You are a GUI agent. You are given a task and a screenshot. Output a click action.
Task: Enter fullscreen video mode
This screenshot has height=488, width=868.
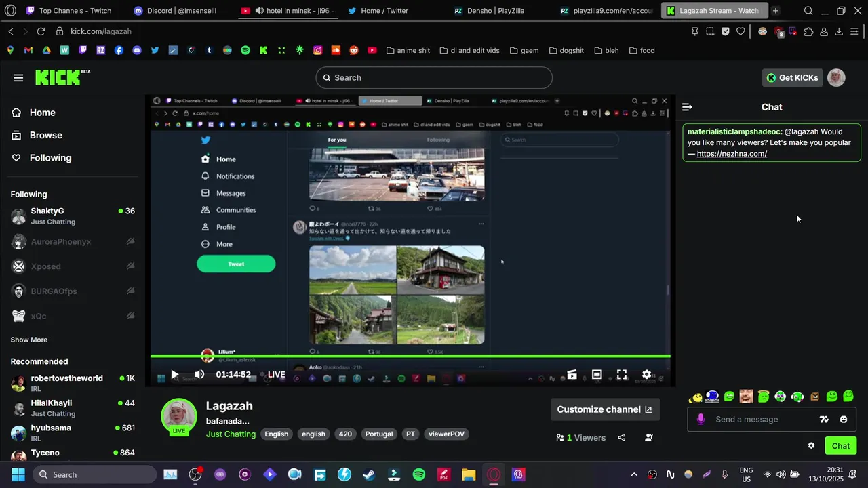[622, 374]
